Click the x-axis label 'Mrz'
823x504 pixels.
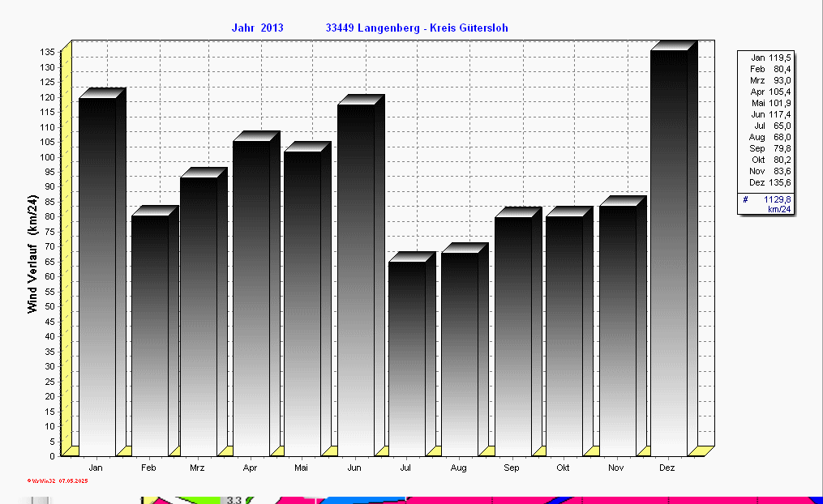coord(197,468)
